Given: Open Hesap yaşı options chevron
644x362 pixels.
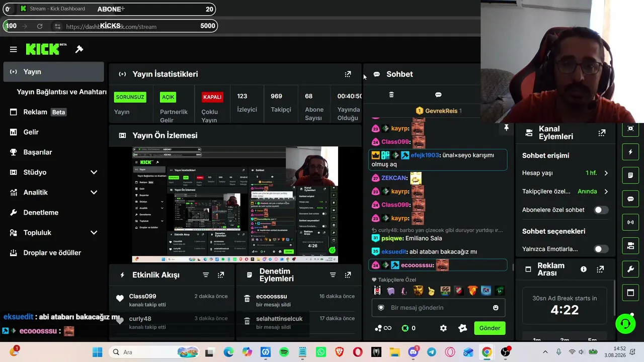Looking at the screenshot, I should [x=606, y=173].
